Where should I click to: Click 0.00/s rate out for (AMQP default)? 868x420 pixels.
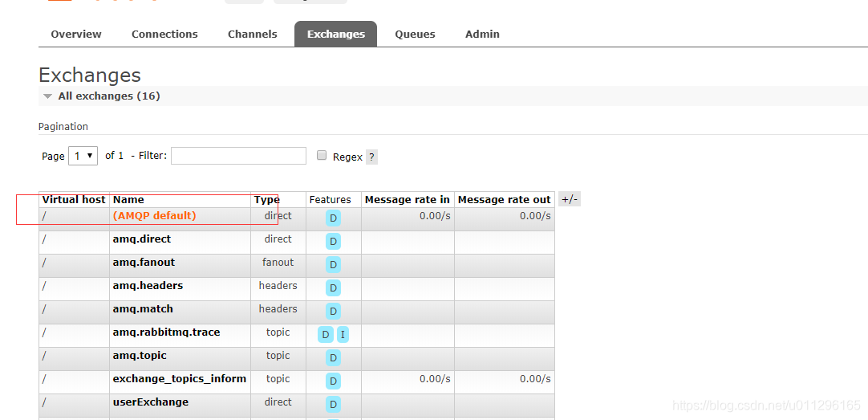[x=535, y=215]
